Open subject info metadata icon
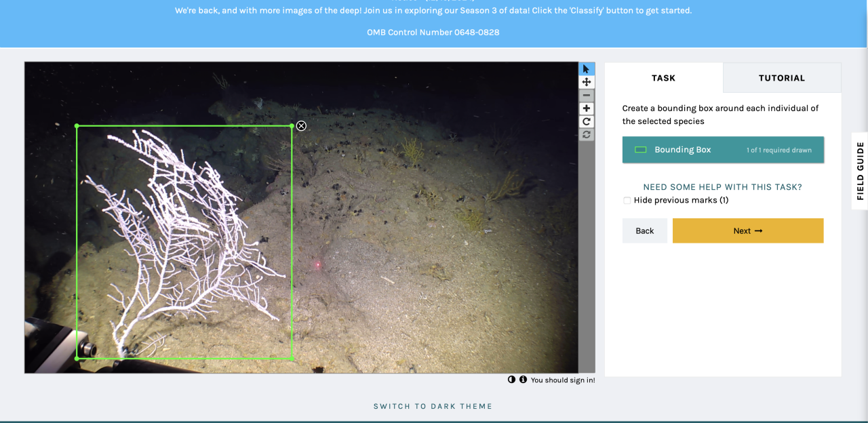The image size is (868, 423). 523,380
